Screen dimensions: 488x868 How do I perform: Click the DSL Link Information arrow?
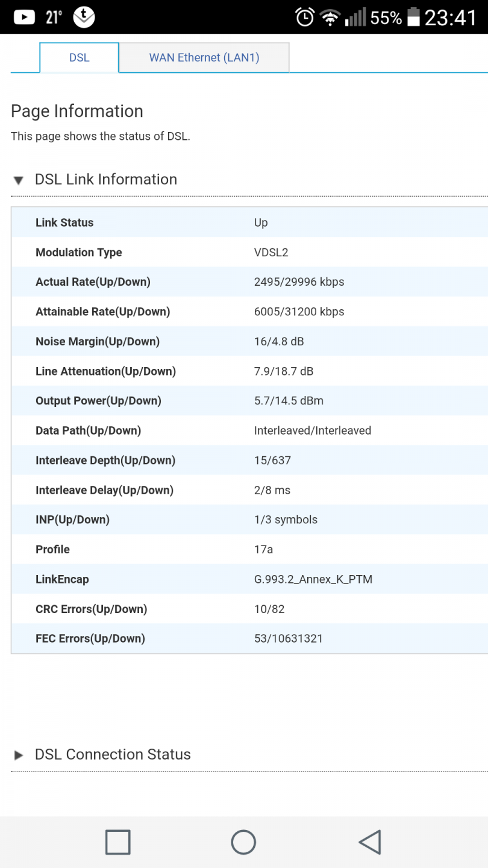pos(19,180)
